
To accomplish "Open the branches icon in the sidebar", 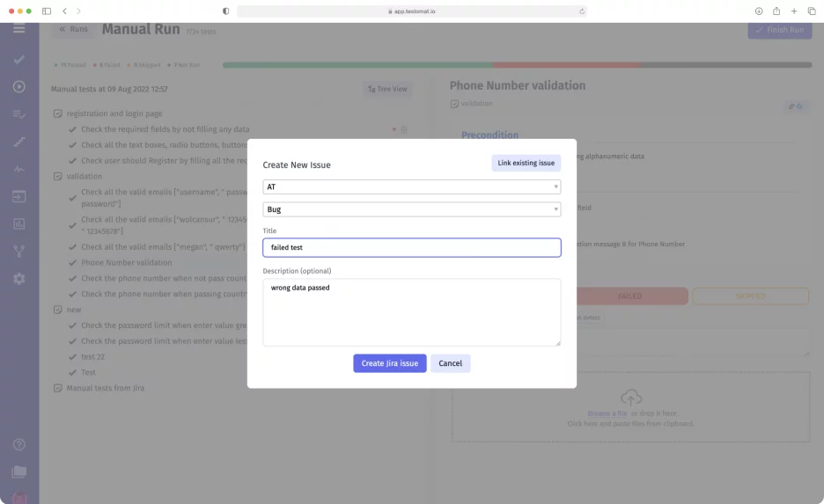I will coord(19,251).
